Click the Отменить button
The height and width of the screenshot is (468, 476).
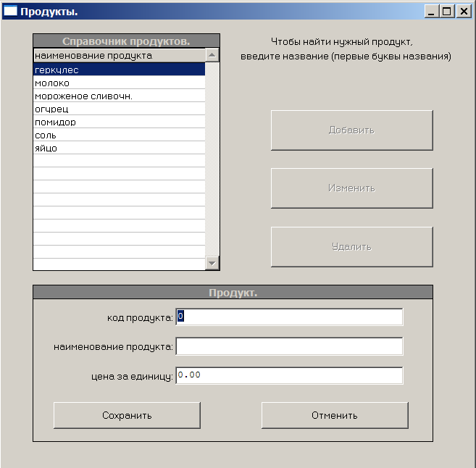tap(335, 415)
